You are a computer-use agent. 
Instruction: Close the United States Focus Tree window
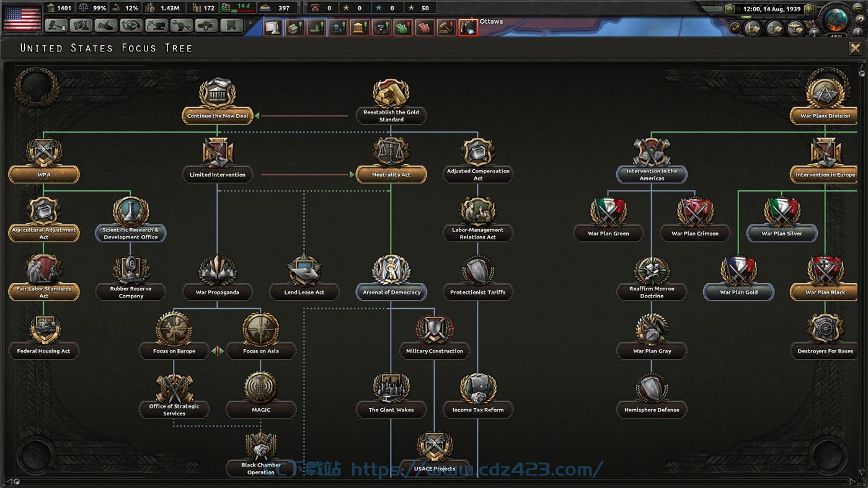[x=854, y=48]
